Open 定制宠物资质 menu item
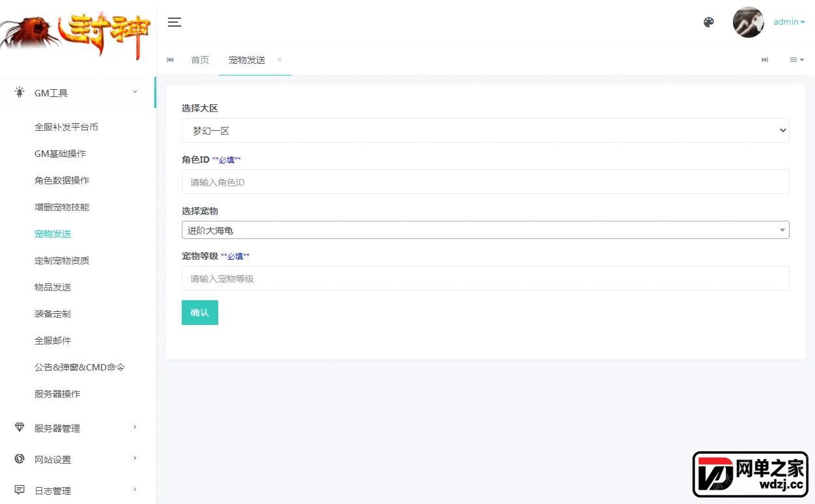Screen dimensions: 815x504 tap(62, 260)
